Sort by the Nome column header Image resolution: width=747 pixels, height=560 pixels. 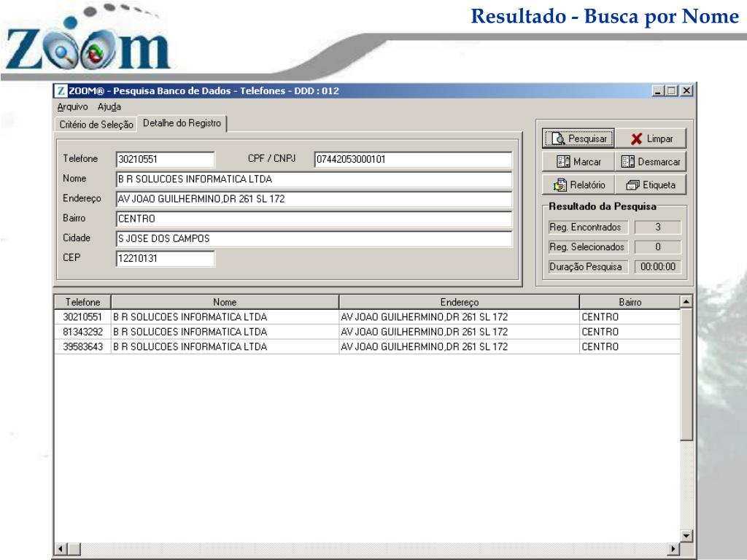pyautogui.click(x=225, y=302)
